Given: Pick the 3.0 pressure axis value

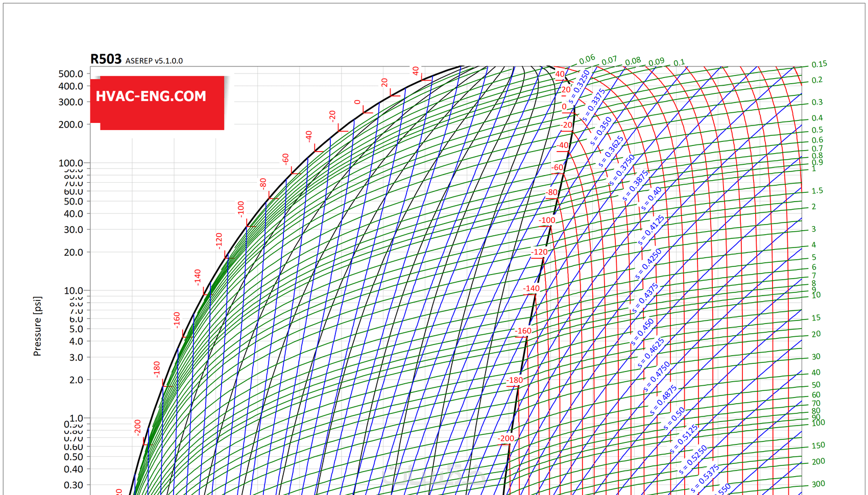Looking at the screenshot, I should coord(76,357).
